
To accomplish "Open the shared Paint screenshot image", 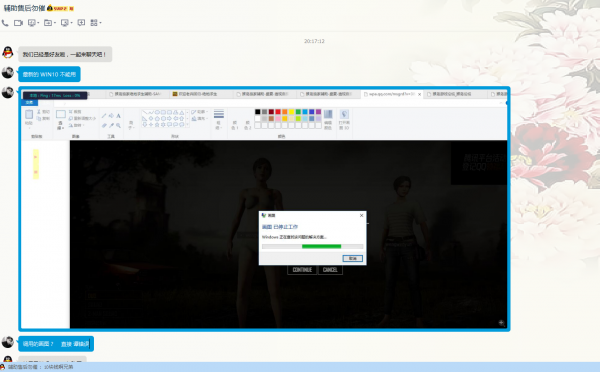I will [264, 209].
